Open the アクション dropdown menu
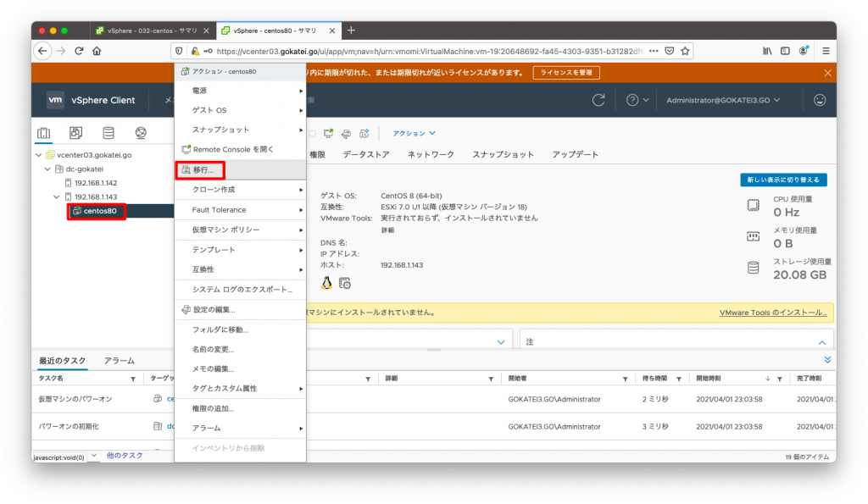 coord(413,132)
